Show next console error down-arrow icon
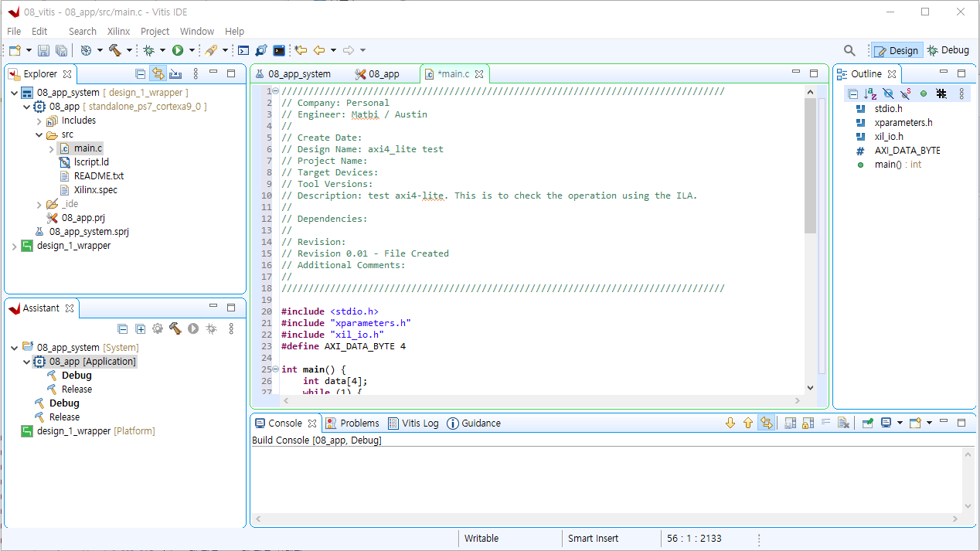 (730, 423)
